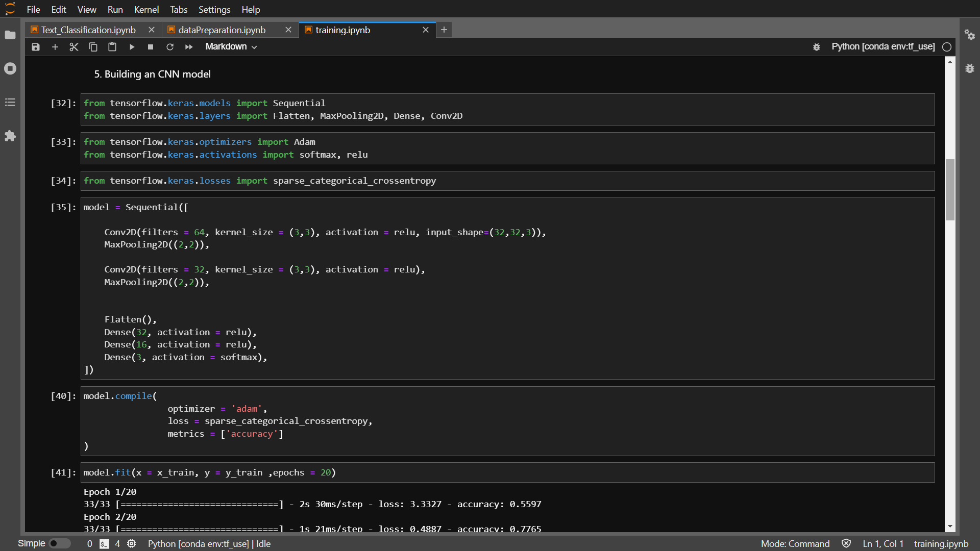
Task: Click the model.compile cell 40
Action: coord(507,421)
